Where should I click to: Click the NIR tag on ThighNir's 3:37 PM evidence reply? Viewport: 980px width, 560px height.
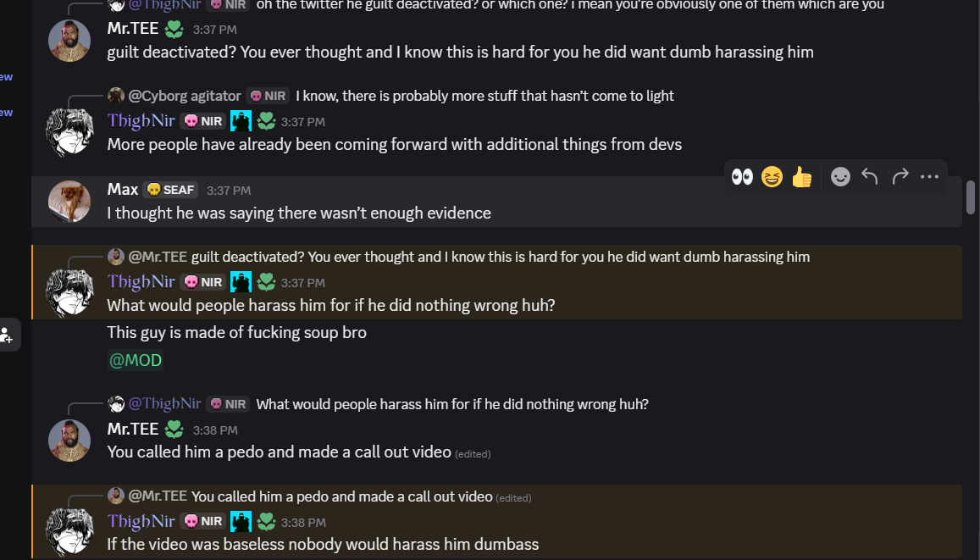click(x=203, y=121)
